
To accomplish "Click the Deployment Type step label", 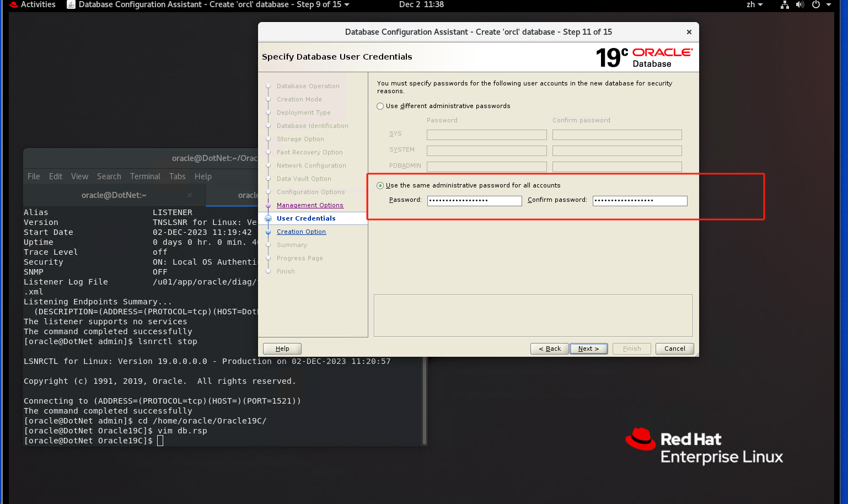I will [304, 112].
